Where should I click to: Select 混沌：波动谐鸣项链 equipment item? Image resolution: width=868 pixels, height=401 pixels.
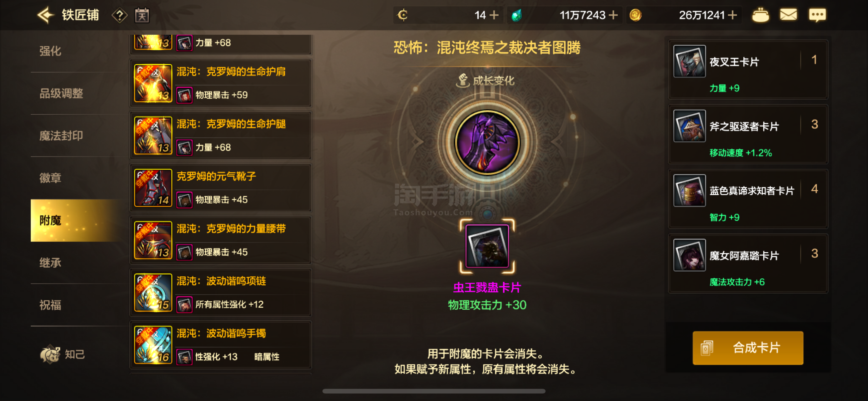tap(221, 293)
